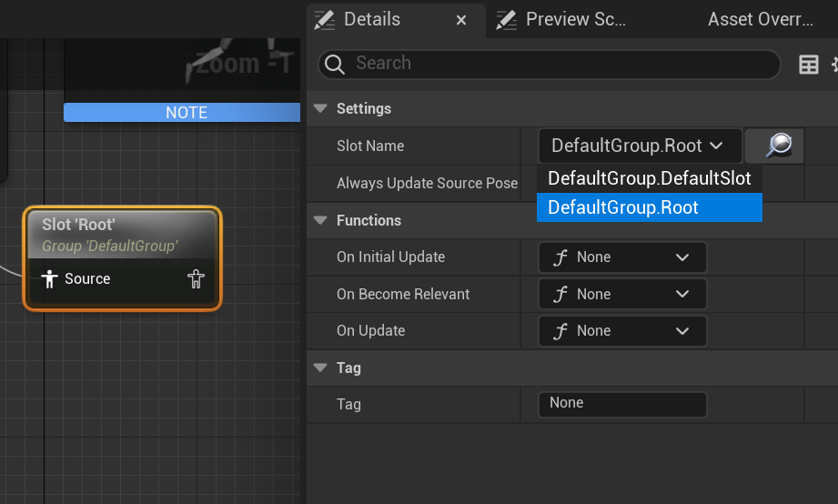Screen dimensions: 838x504
Task: Collapse the Tag section
Action: click(320, 368)
